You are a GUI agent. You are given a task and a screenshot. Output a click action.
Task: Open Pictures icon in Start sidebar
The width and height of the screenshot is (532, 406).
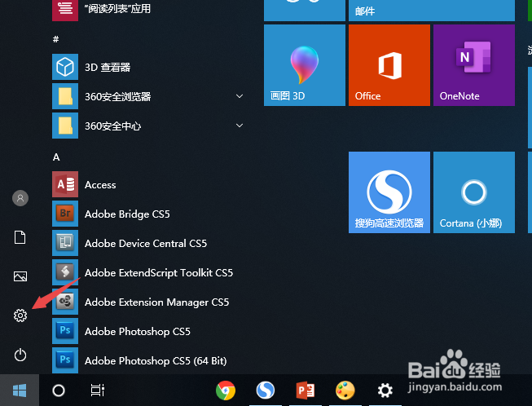point(20,276)
